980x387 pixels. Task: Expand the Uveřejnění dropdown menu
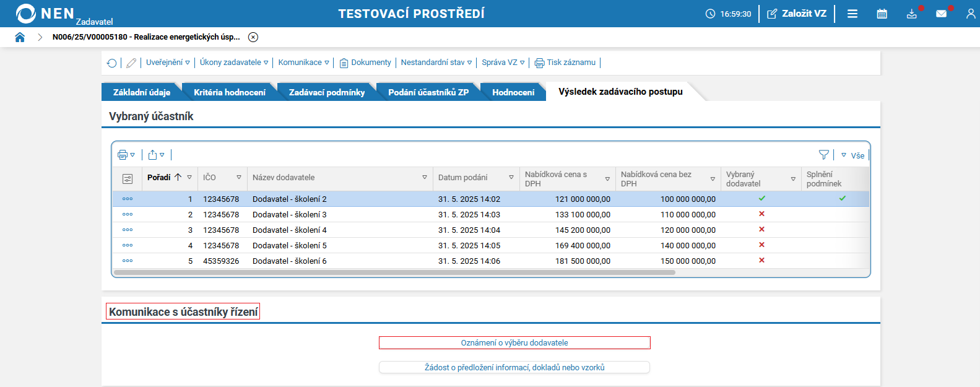(x=168, y=63)
